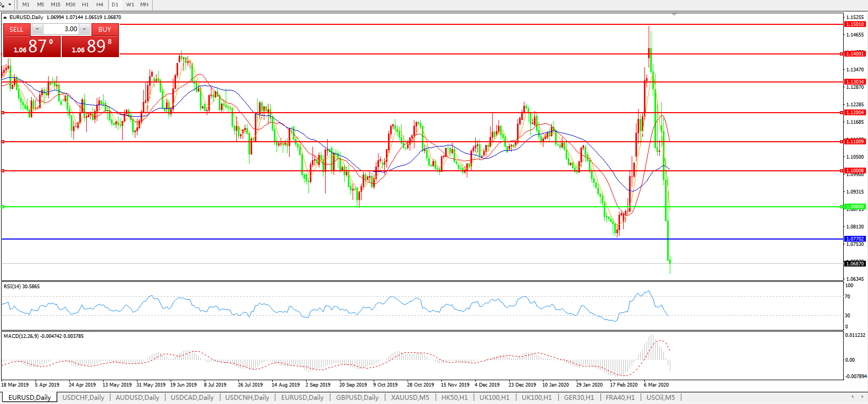Toggle the D1 daily timeframe
868x404 pixels.
pos(115,5)
